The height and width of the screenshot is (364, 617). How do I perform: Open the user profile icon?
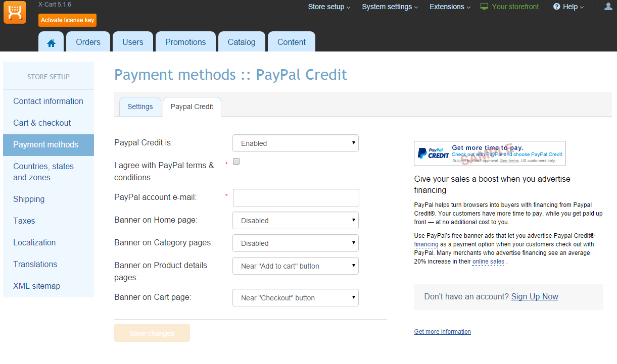pos(608,7)
